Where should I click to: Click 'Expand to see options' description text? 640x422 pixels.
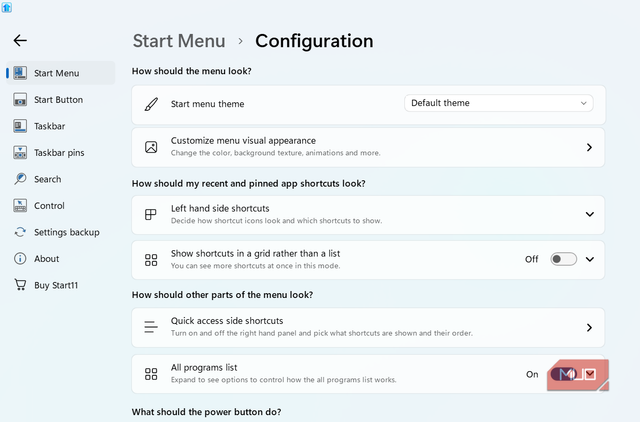(283, 380)
